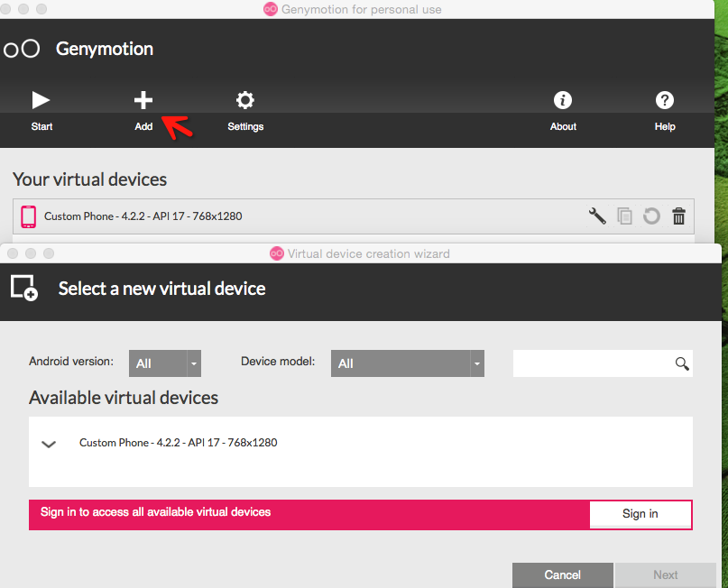The height and width of the screenshot is (588, 728).
Task: Open the Device model dropdown
Action: [x=407, y=363]
